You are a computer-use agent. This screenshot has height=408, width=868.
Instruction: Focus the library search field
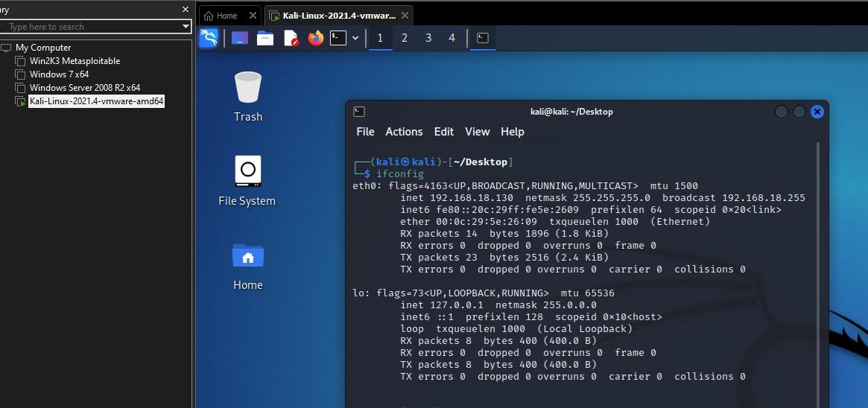(92, 27)
